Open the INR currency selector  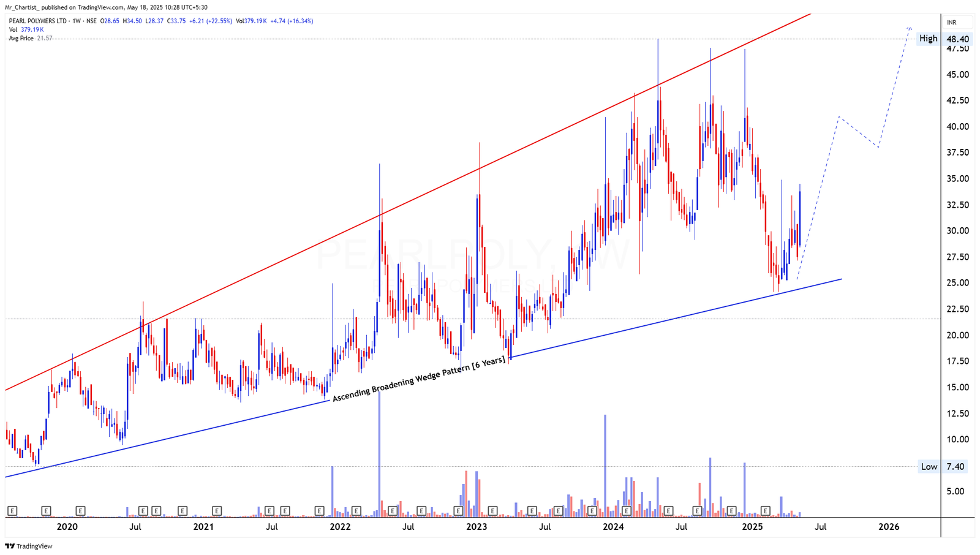click(951, 20)
